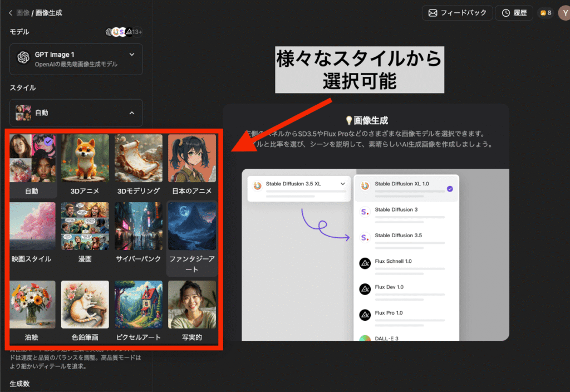This screenshot has height=392, width=570.
Task: Click the Stable Diffusion 3.5 'S.' icon
Action: coord(365,237)
